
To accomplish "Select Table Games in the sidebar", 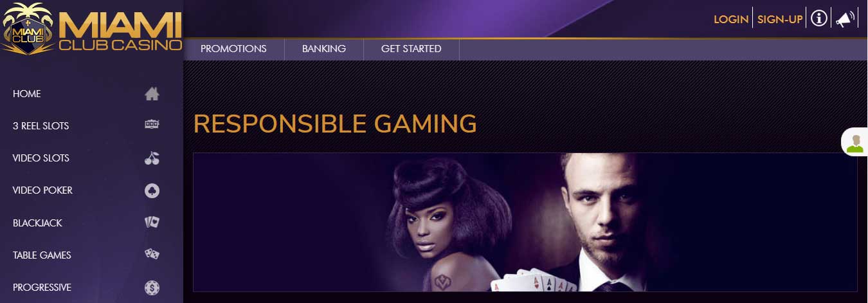I will click(x=42, y=255).
